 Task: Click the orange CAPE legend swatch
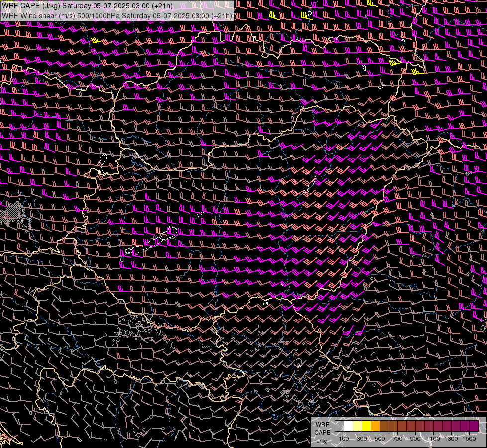[x=376, y=426]
